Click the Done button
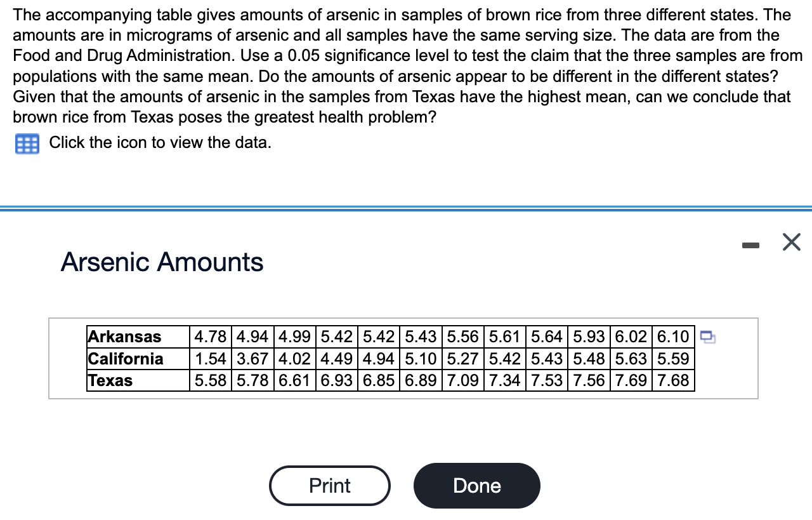The image size is (812, 520). coord(477,486)
